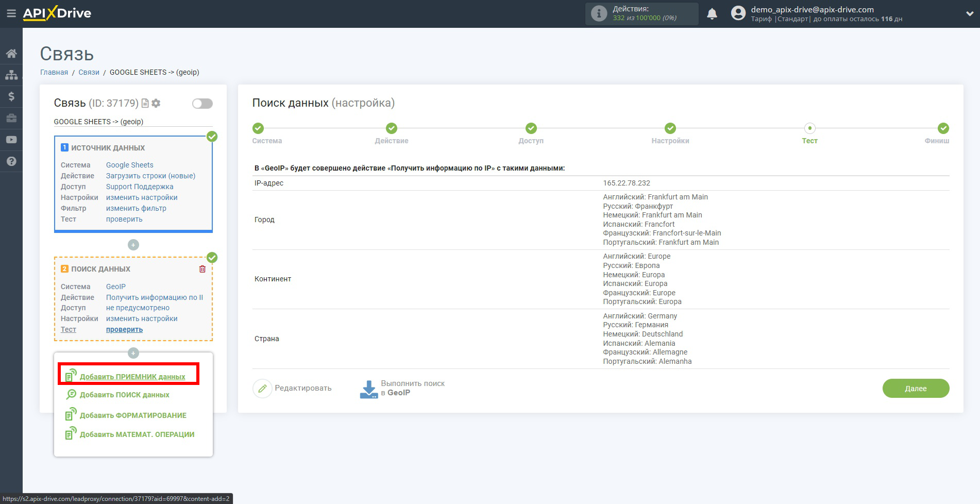
Task: Click Добавить МАТЕМАТ. ОПЕРАЦИИ
Action: (137, 434)
